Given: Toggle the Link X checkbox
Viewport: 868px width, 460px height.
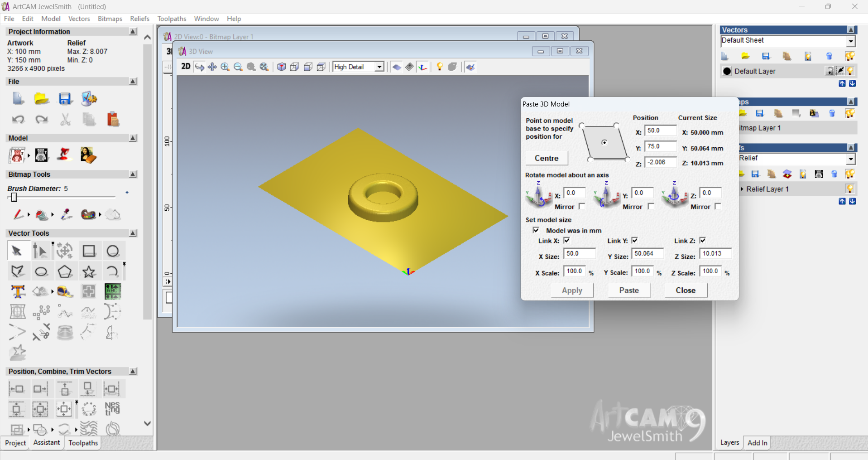Looking at the screenshot, I should click(566, 240).
